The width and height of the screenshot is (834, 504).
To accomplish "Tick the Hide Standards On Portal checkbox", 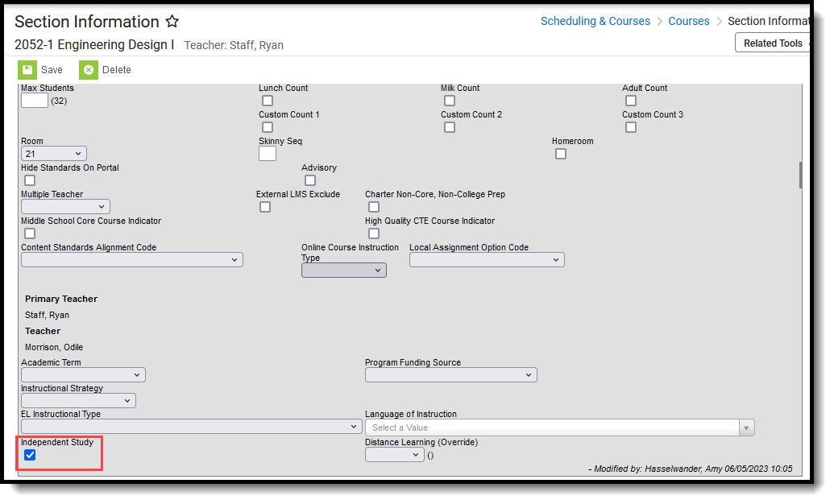I will pyautogui.click(x=30, y=180).
